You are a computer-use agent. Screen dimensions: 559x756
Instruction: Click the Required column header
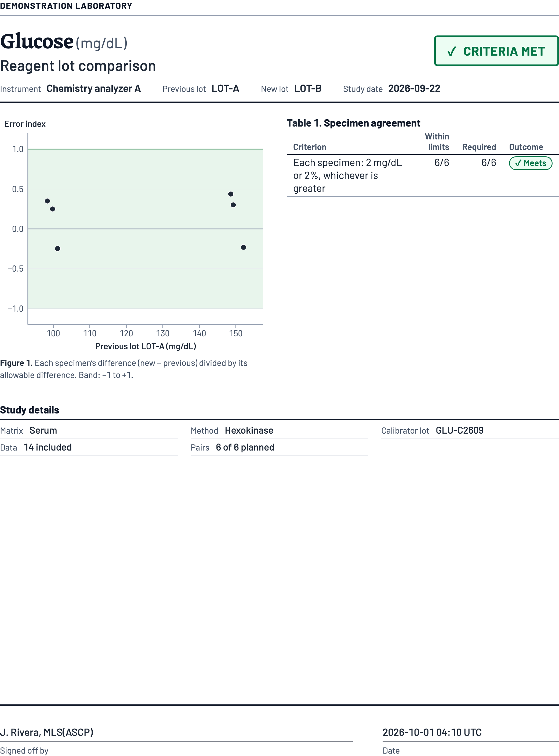(x=479, y=147)
